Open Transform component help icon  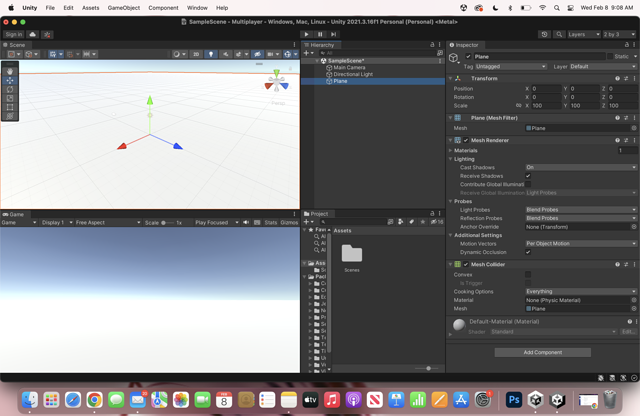click(x=617, y=78)
